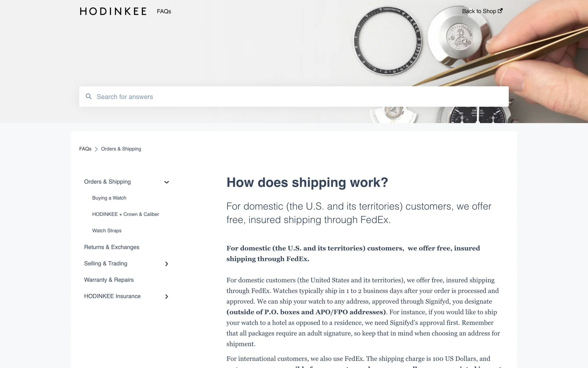Focus the Search for answers field
Viewport: 588px width, 368px height.
[294, 97]
